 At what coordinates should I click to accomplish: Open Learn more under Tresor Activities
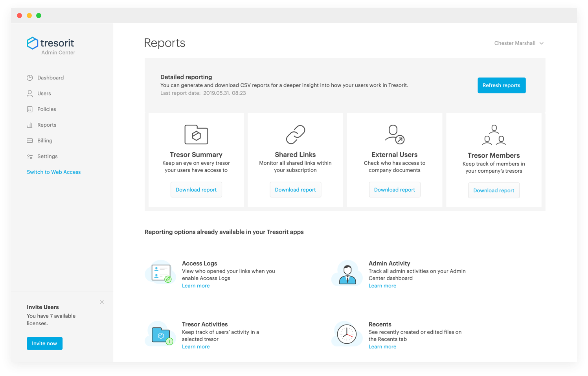tap(196, 347)
